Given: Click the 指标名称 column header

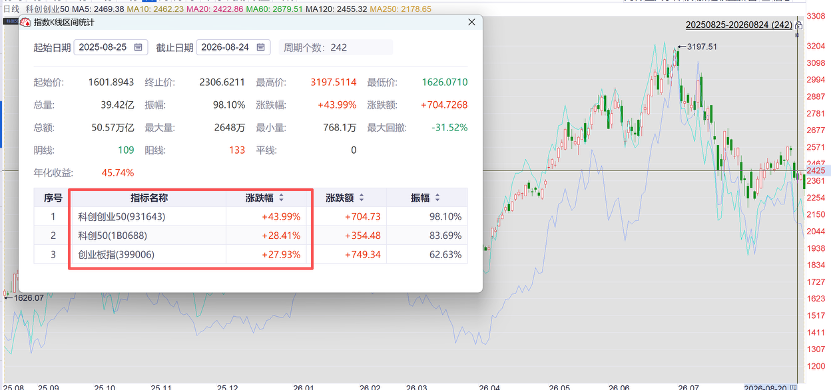Looking at the screenshot, I should pyautogui.click(x=148, y=198).
